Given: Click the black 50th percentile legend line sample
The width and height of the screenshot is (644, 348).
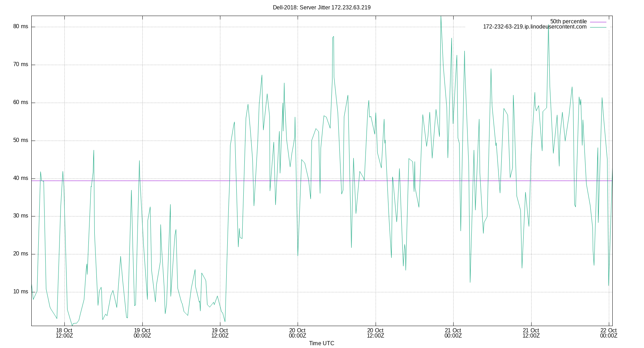Looking at the screenshot, I should pyautogui.click(x=598, y=22).
